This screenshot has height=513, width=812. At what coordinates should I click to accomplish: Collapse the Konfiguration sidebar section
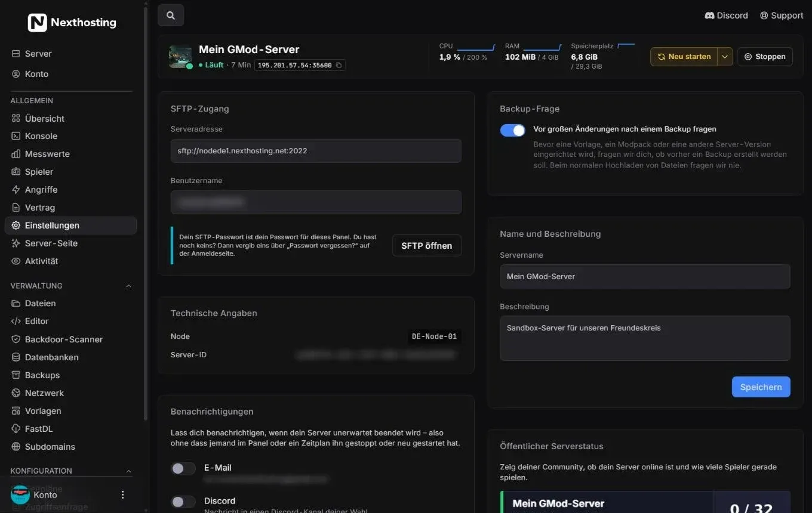(128, 471)
